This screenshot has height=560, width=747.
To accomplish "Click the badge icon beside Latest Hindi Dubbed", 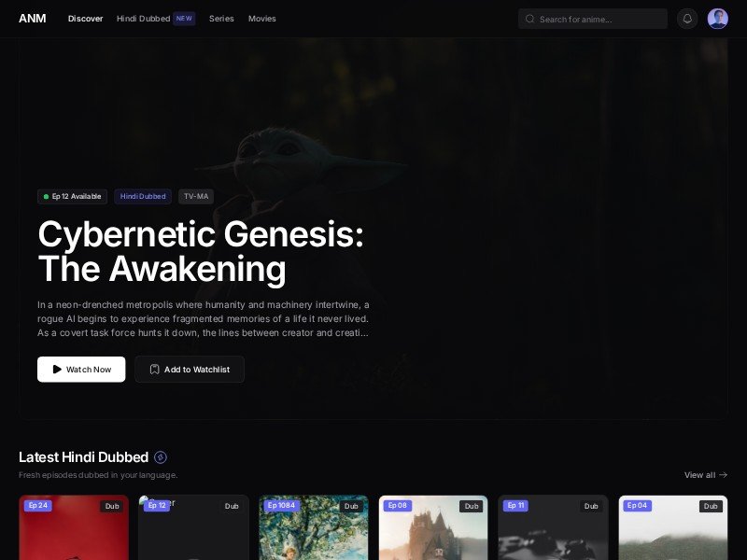I will (x=161, y=457).
